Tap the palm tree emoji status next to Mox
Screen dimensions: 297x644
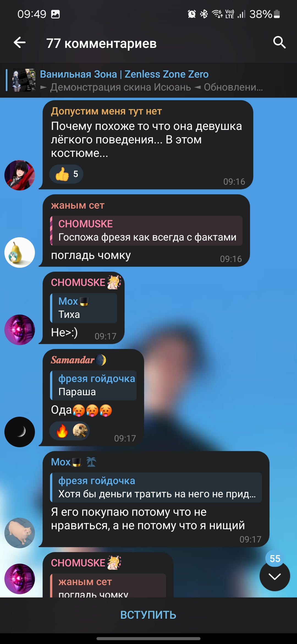tap(91, 462)
